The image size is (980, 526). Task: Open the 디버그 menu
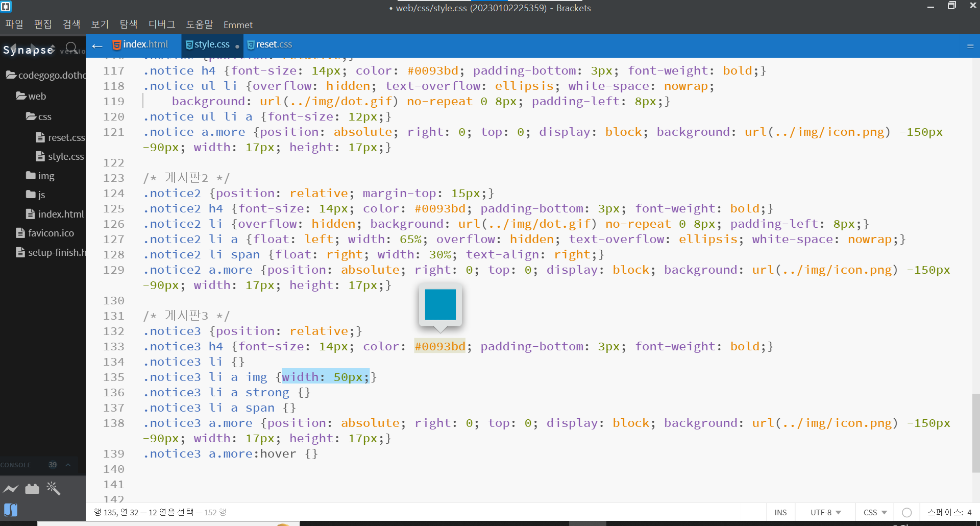click(162, 24)
